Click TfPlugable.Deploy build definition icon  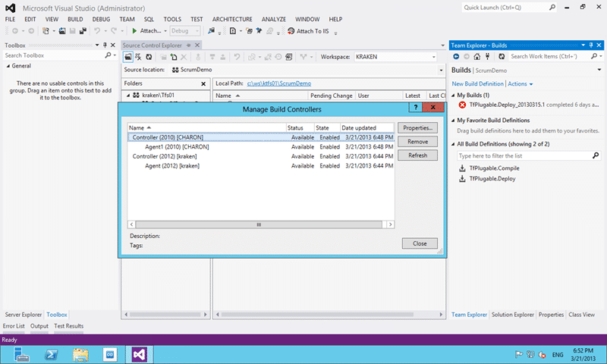pos(462,179)
